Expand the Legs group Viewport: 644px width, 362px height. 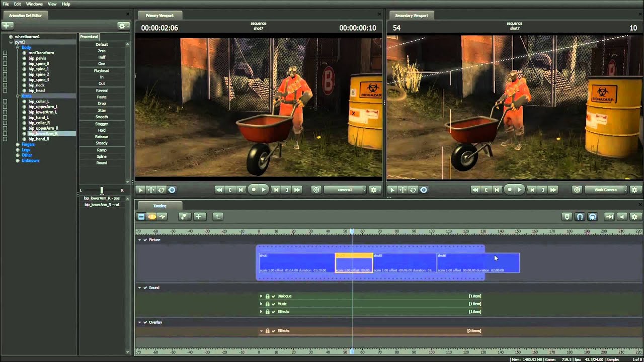[18, 150]
